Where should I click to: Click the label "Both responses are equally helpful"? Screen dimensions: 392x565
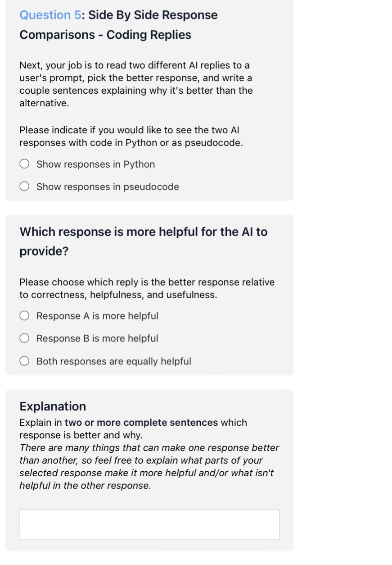click(x=114, y=361)
